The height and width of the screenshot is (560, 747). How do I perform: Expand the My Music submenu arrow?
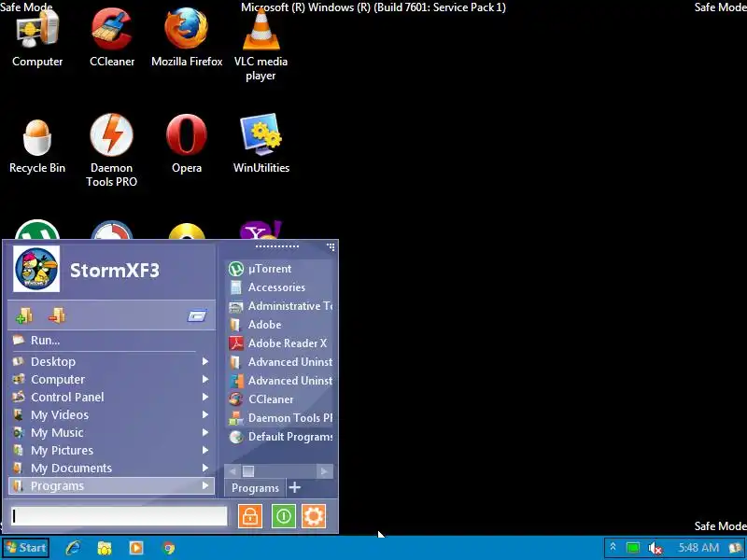click(x=204, y=432)
